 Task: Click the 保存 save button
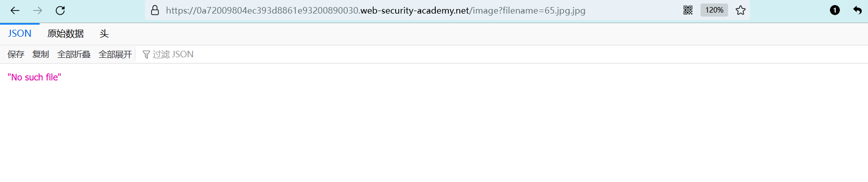click(x=16, y=54)
